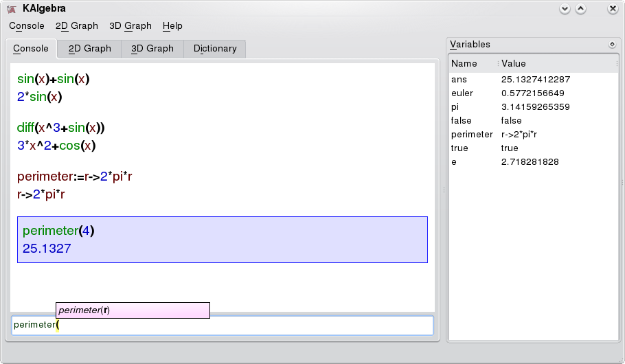Click the Value column header
The image size is (625, 364).
[557, 64]
